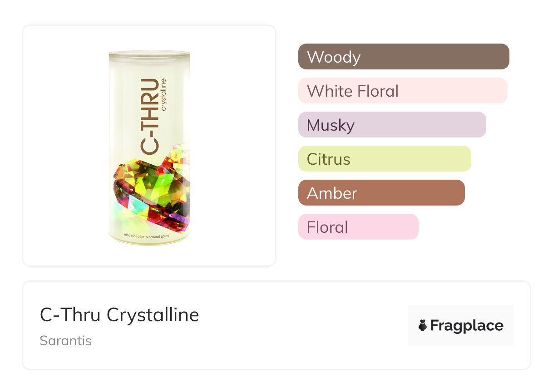The width and height of the screenshot is (553, 392).
Task: Click the Musky accord bar
Action: click(x=392, y=125)
